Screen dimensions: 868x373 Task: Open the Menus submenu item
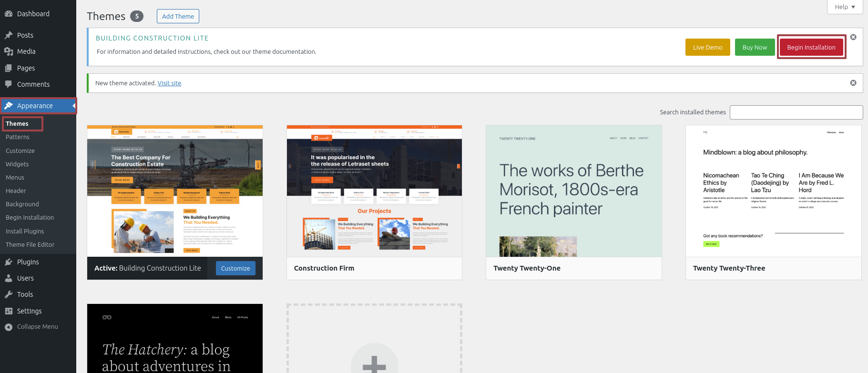tap(15, 177)
